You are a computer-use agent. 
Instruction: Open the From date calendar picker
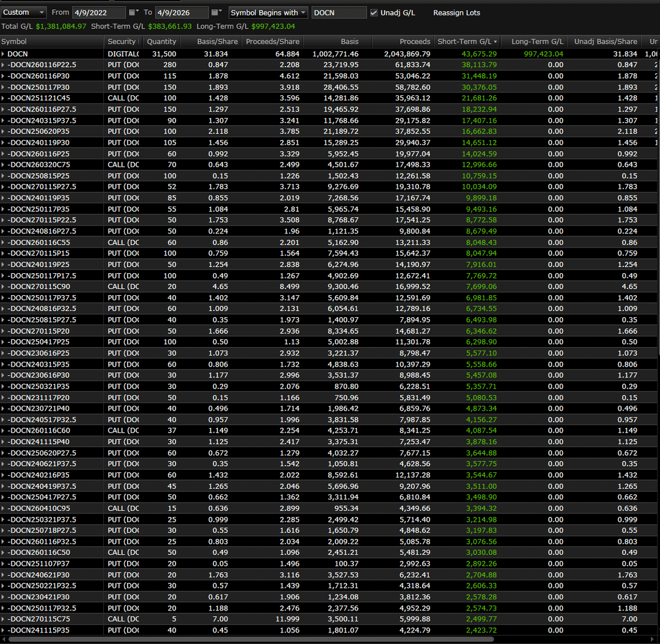tap(134, 12)
